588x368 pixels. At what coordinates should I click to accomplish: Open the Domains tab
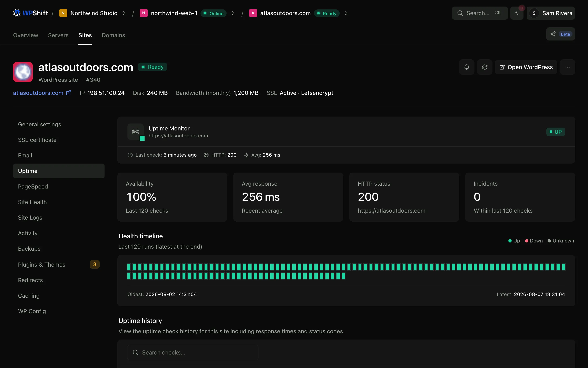[113, 35]
